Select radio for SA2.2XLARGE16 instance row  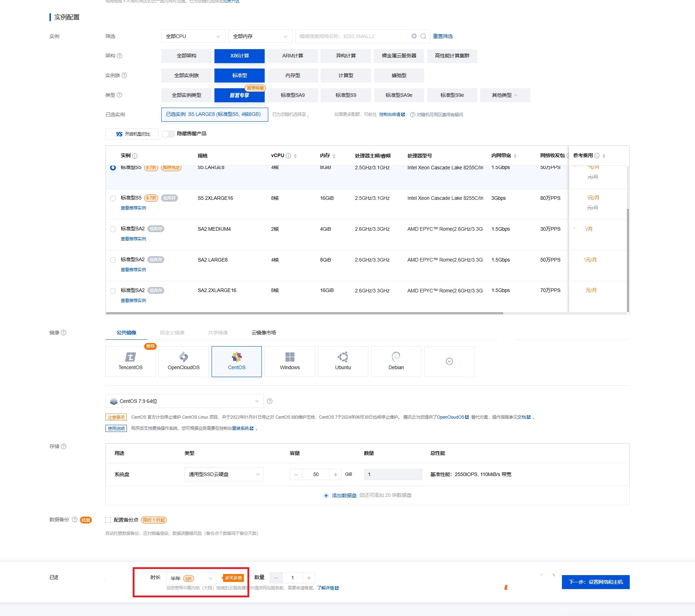pyautogui.click(x=113, y=291)
